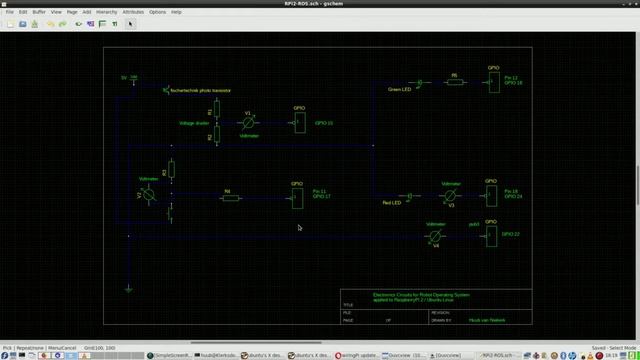Click the 'Red LED' label
This screenshot has width=640, height=360.
[392, 203]
